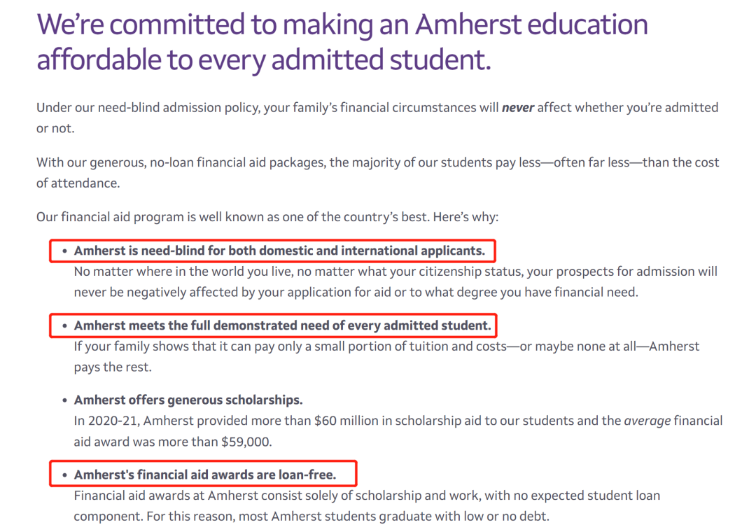
Task: Click the heading line "We're committed to making an Amherst education"
Action: click(342, 26)
